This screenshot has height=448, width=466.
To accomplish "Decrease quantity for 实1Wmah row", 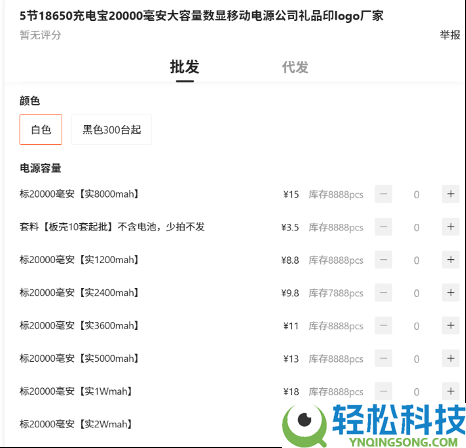I will coord(383,391).
